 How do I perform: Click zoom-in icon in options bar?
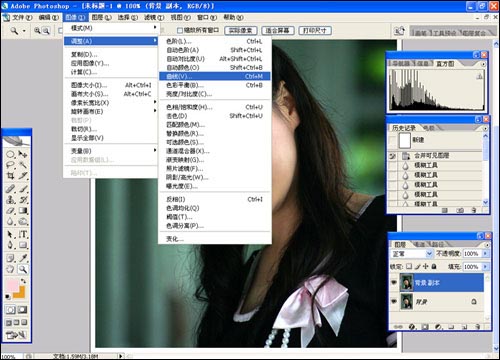(37, 31)
